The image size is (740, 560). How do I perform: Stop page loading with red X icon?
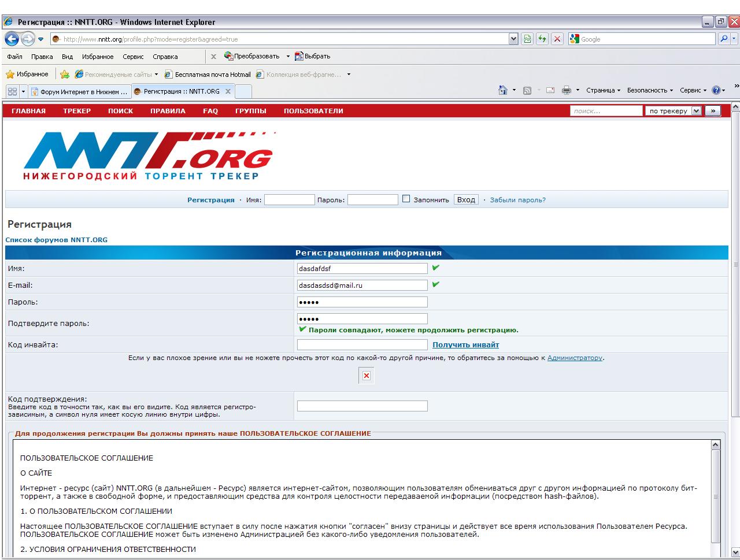pyautogui.click(x=557, y=39)
